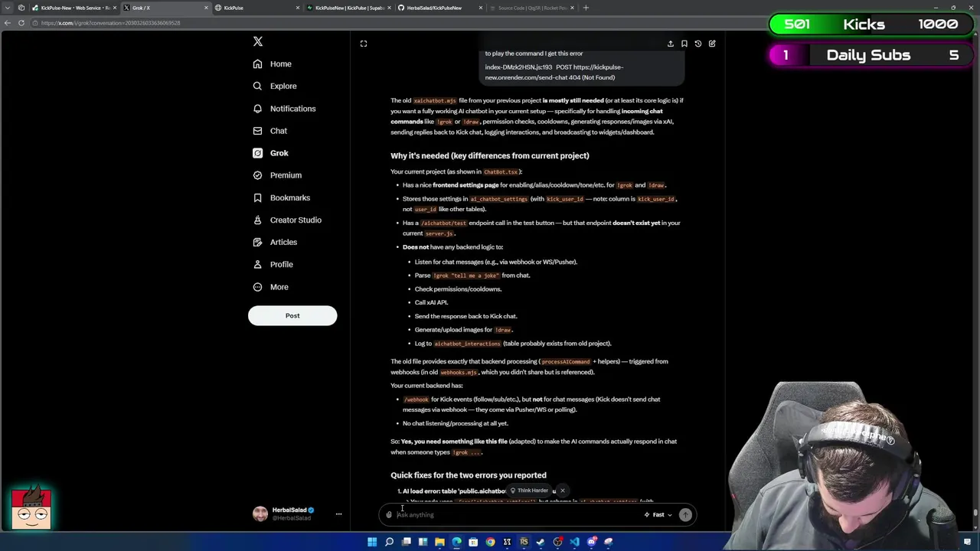Click the ChatBot.tsx code label
980x551 pixels.
click(x=501, y=172)
